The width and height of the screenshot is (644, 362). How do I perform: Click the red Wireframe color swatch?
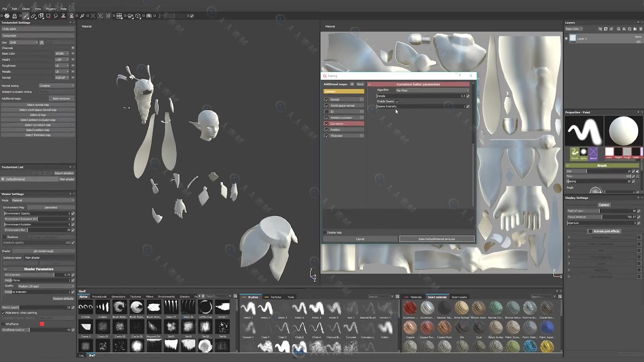[x=42, y=324]
